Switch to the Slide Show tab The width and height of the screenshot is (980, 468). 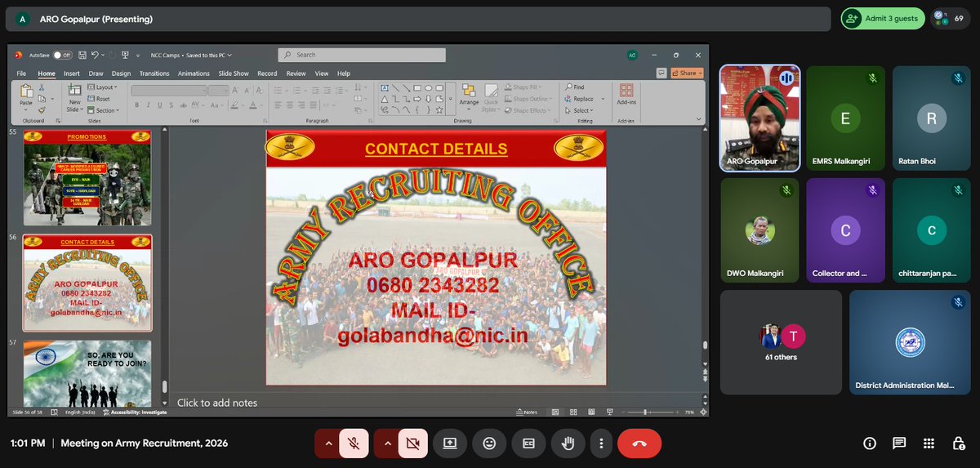coord(234,74)
